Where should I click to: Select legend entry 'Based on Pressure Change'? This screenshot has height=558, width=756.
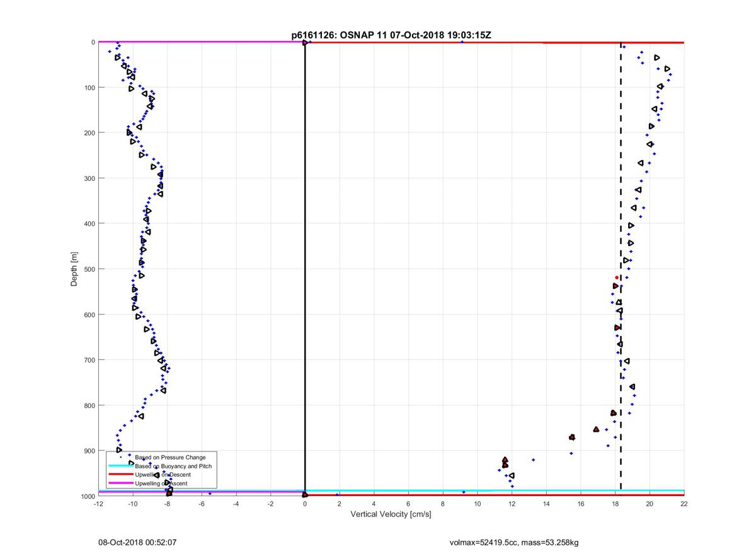pyautogui.click(x=170, y=457)
